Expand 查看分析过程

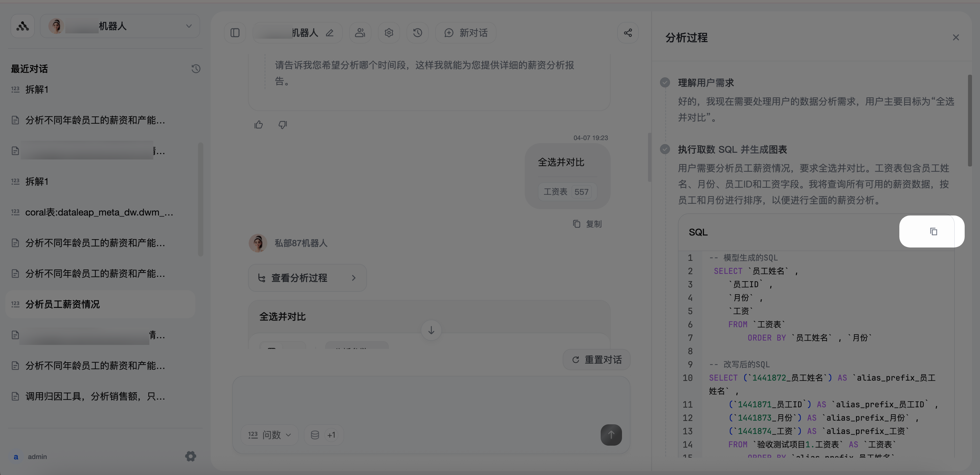click(x=307, y=278)
